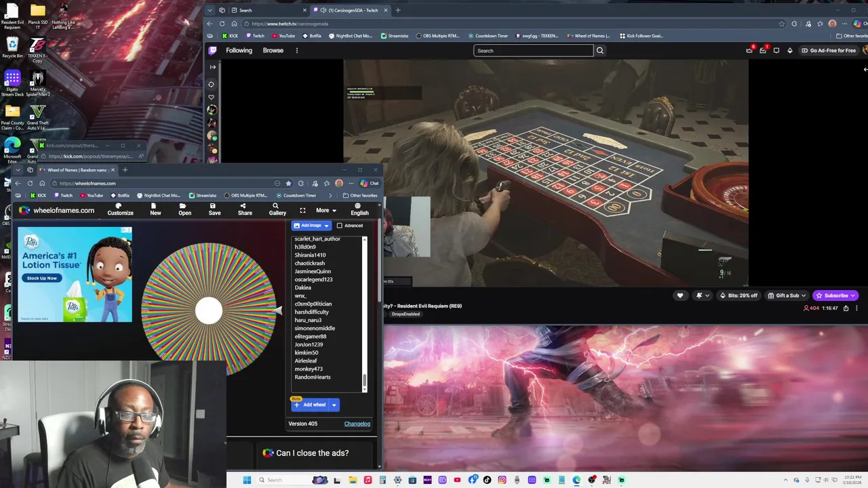This screenshot has height=488, width=868.
Task: Open the Following tab on Twitch
Action: 239,50
